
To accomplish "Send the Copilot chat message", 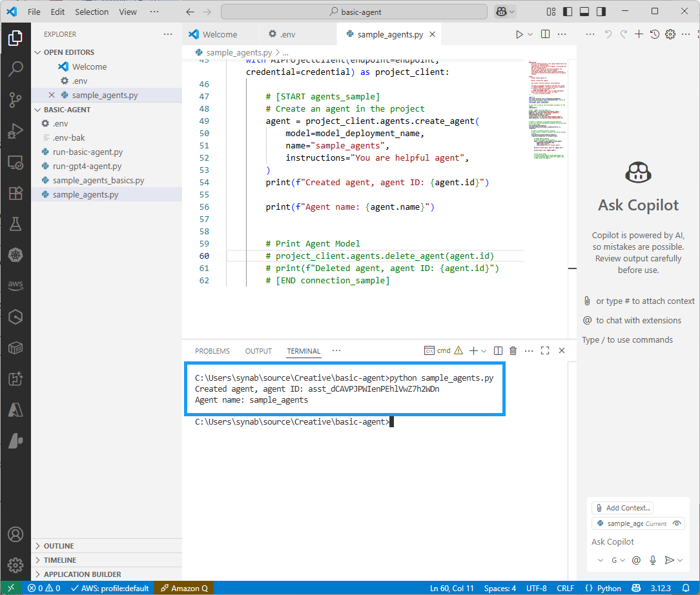I will coord(669,560).
